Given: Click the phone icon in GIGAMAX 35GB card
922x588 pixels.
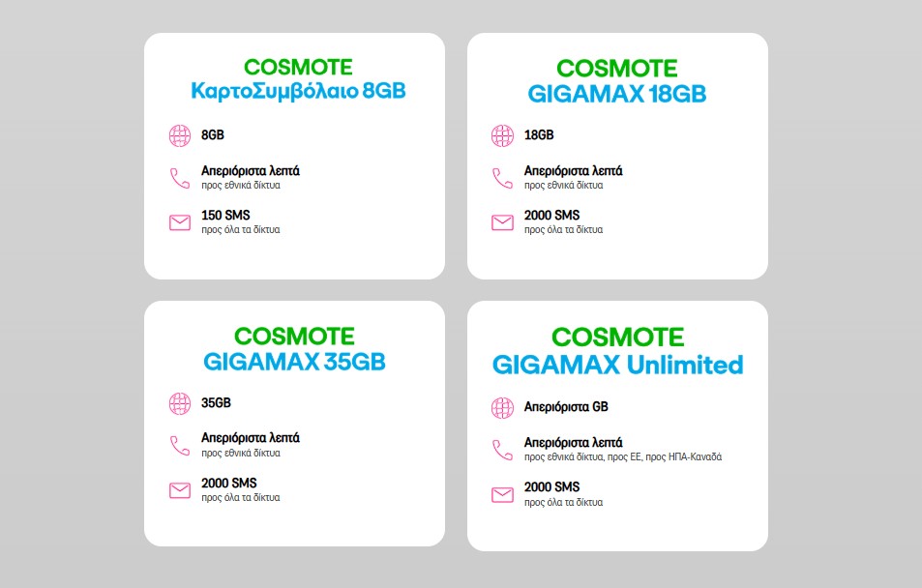Looking at the screenshot, I should pos(180,446).
